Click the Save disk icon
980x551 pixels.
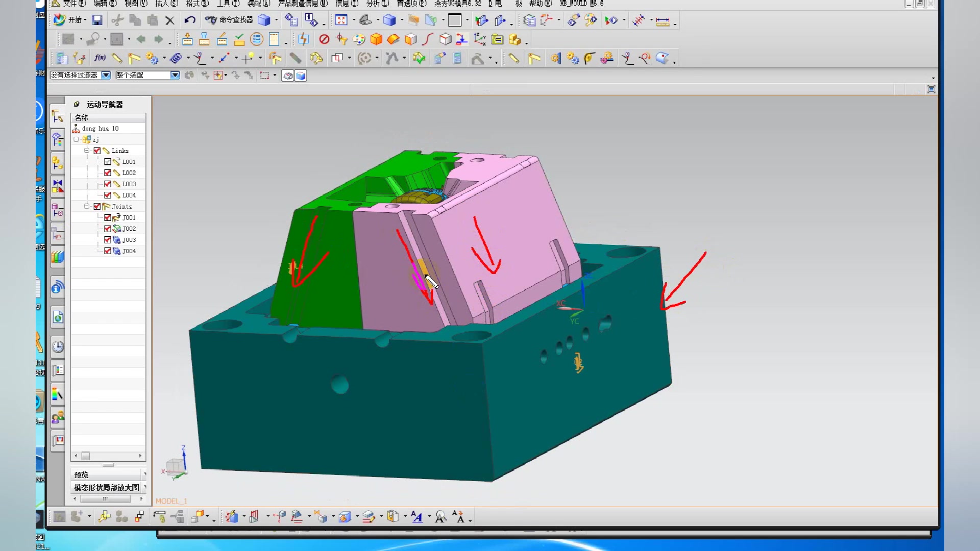pos(97,20)
